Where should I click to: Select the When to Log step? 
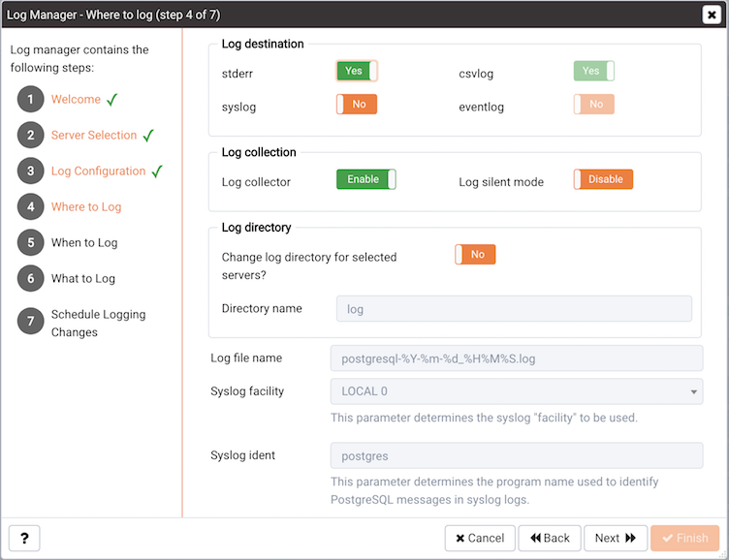tap(84, 242)
